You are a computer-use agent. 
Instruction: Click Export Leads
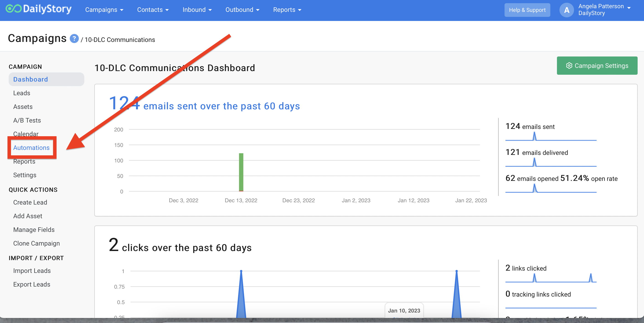click(x=32, y=284)
